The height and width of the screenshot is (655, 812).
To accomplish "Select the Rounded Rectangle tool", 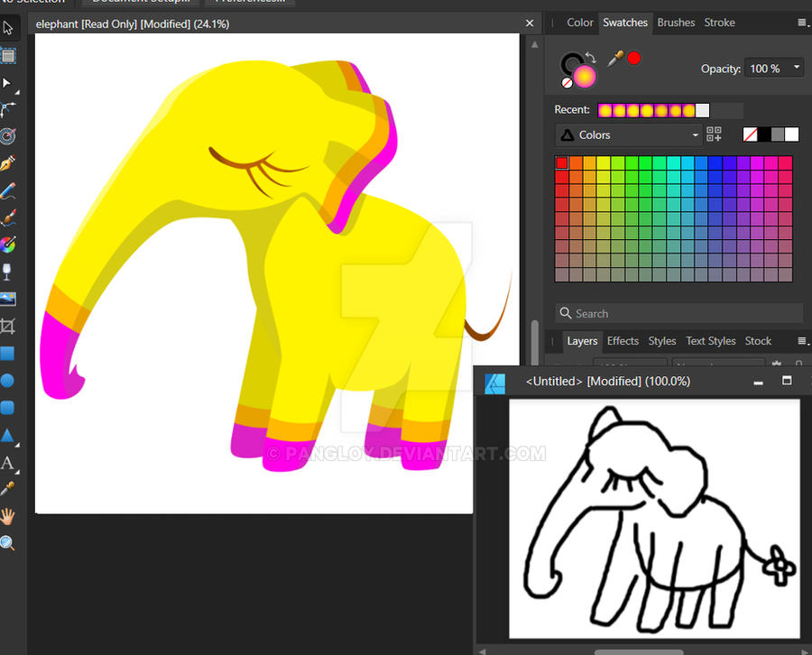I will [7, 408].
